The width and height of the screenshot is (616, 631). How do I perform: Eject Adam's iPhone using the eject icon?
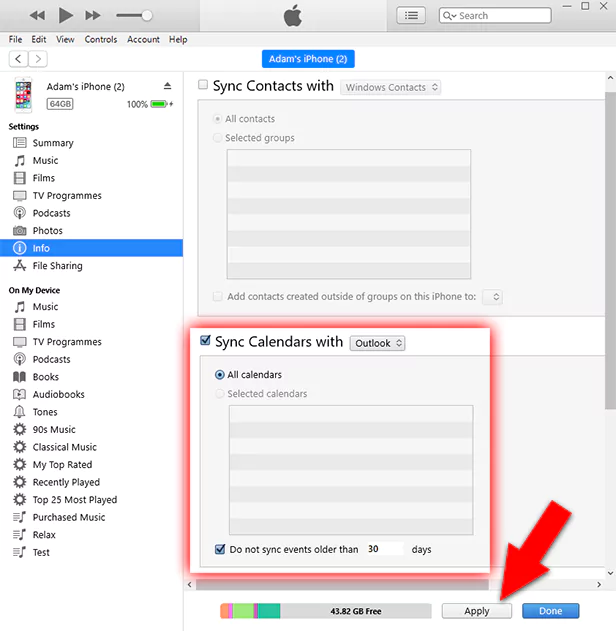pyautogui.click(x=167, y=86)
